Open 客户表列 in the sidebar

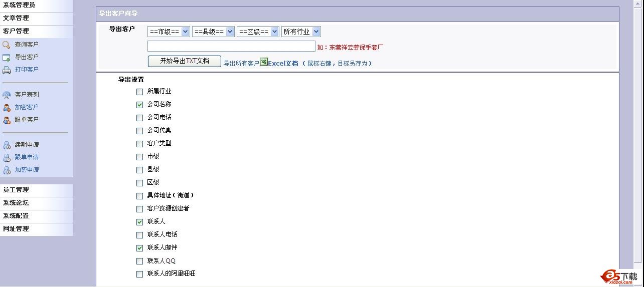(x=27, y=95)
